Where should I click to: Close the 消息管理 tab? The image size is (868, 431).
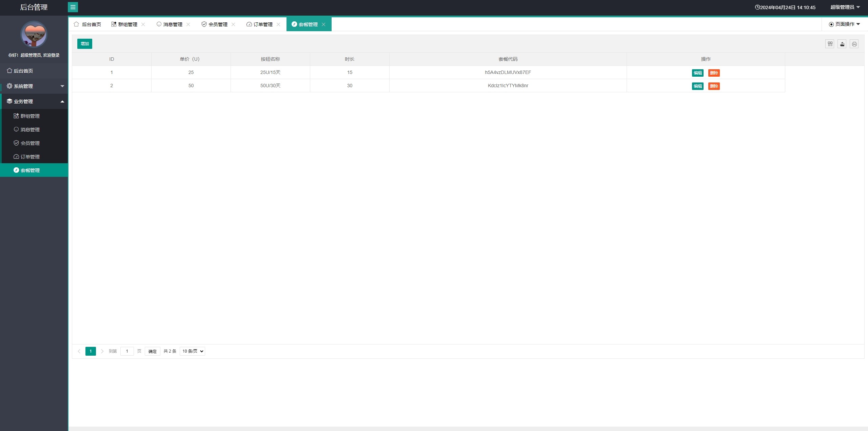point(188,24)
